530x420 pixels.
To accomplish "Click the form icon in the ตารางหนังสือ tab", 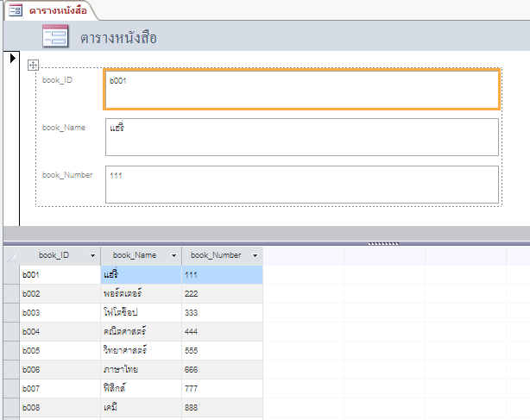I will (x=16, y=10).
